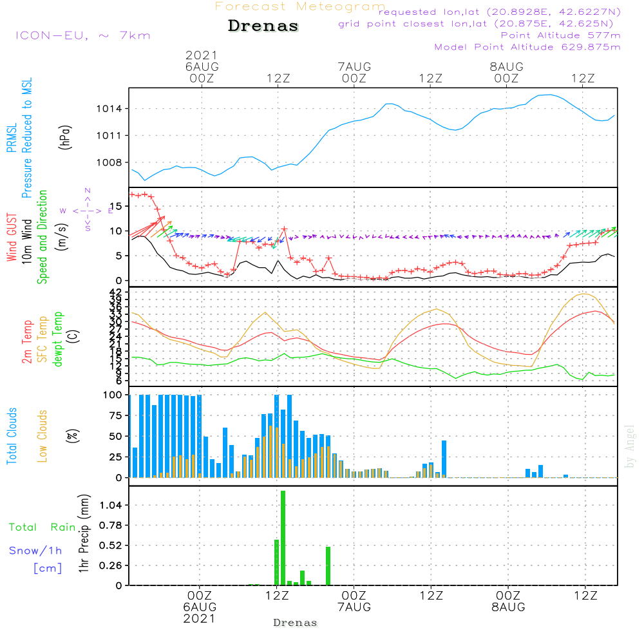Click the '(%)' cloud unit label

click(x=73, y=436)
